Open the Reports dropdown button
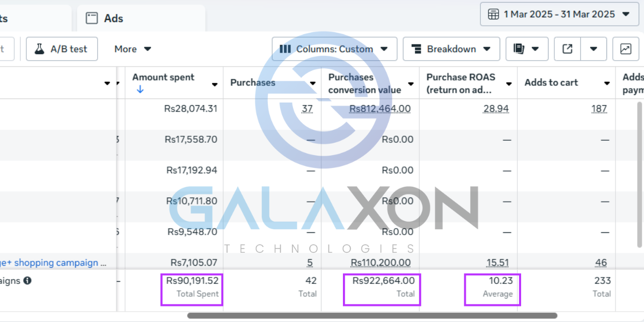Screen dimensions: 644x322 coord(526,49)
